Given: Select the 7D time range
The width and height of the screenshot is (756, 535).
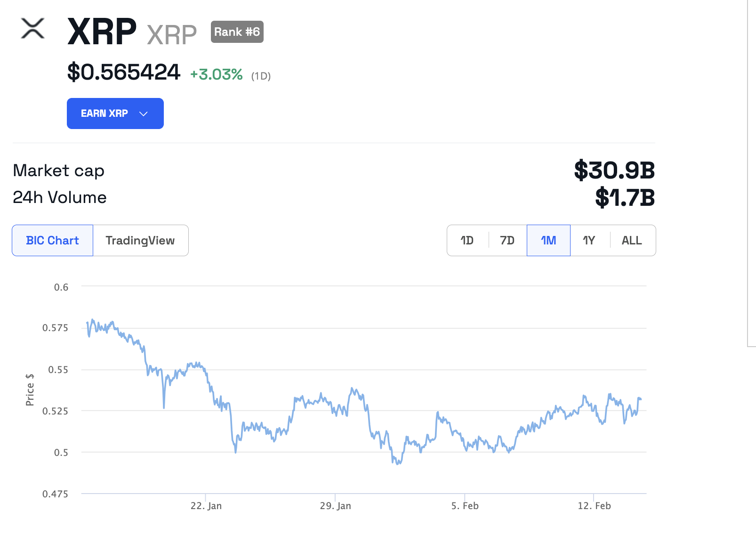Looking at the screenshot, I should (x=507, y=241).
